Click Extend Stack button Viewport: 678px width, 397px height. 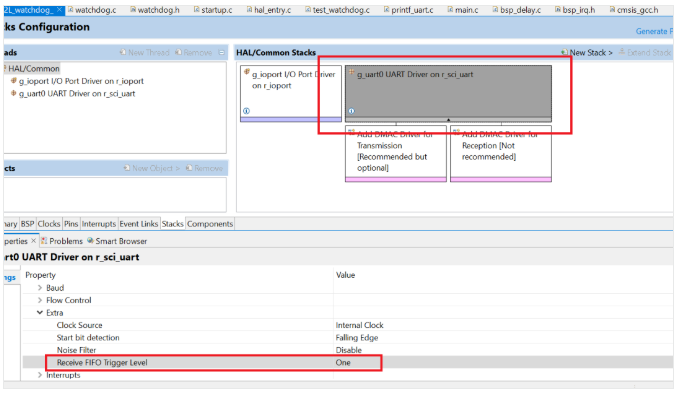645,52
